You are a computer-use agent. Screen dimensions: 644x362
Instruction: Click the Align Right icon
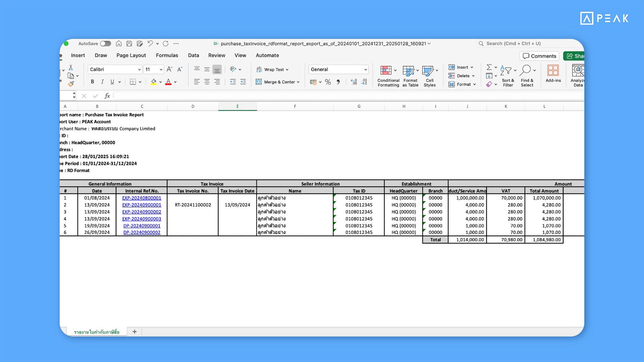click(217, 82)
